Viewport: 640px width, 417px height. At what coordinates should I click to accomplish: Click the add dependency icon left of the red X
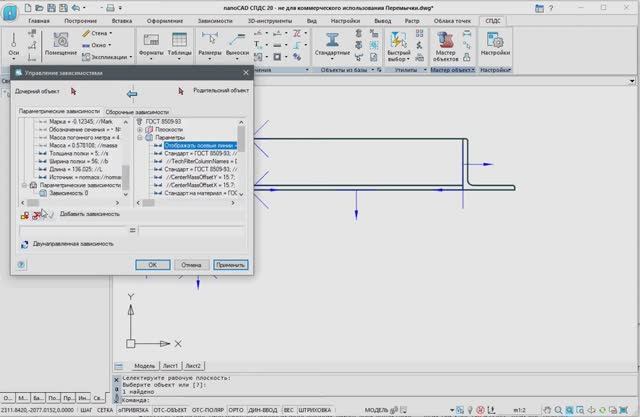[x=25, y=215]
